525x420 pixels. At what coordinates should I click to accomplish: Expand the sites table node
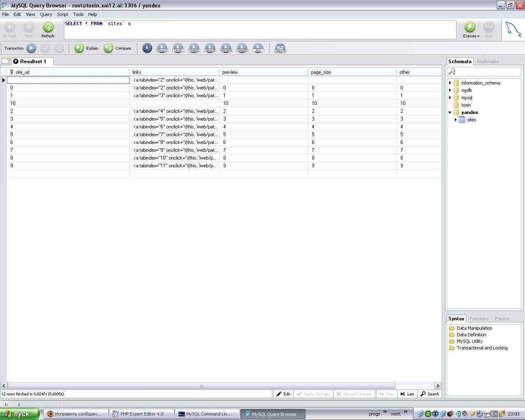tap(456, 120)
